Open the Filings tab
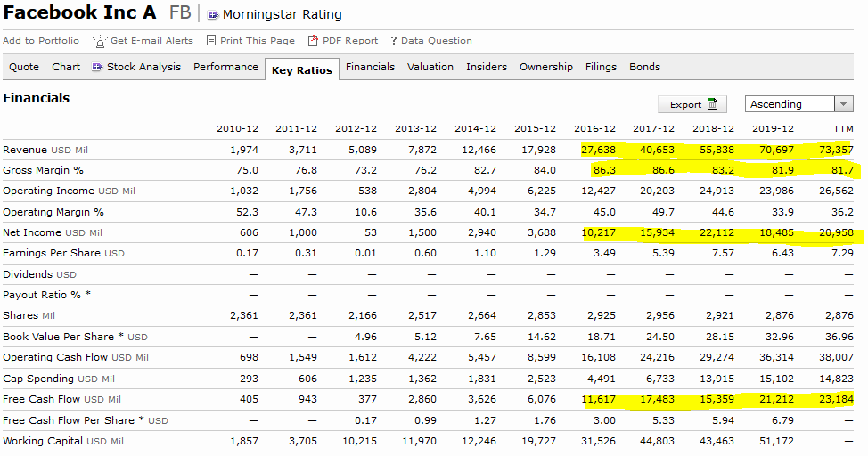This screenshot has width=868, height=456. [601, 67]
